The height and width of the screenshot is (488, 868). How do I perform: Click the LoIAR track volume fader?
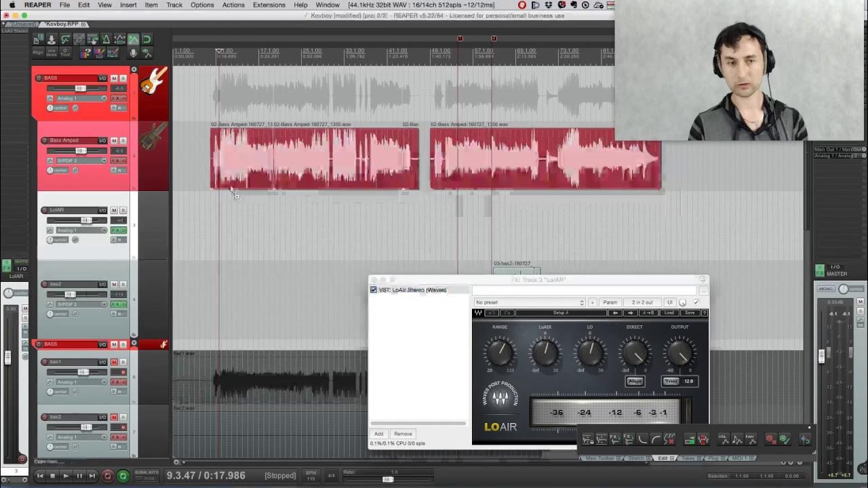pos(86,220)
